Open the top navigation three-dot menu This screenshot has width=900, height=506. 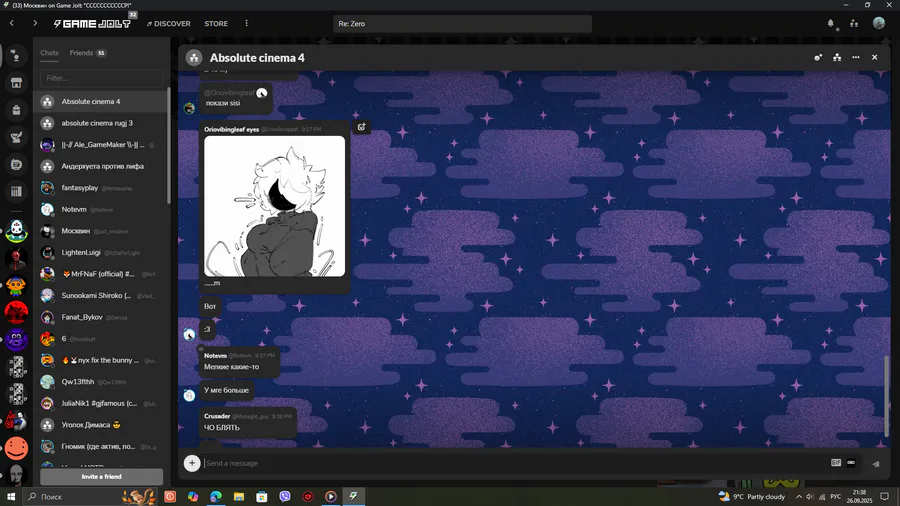point(246,24)
